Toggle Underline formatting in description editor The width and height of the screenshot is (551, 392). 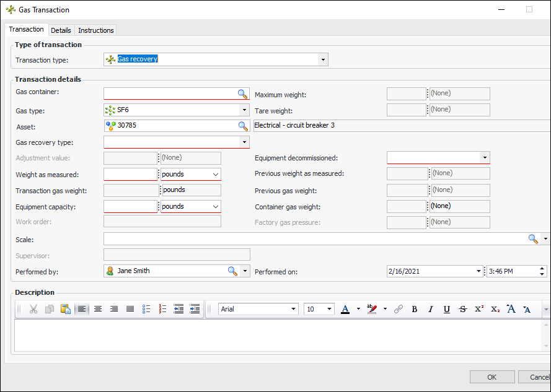(x=446, y=309)
